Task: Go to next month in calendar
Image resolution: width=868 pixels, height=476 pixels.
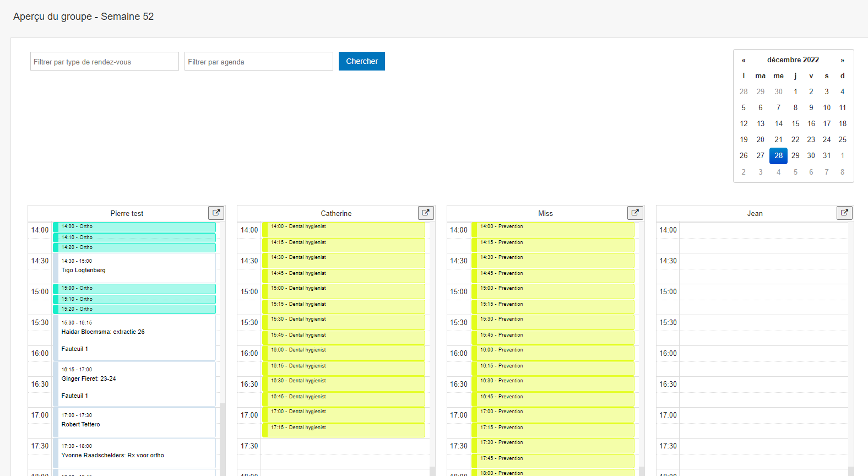Action: [x=842, y=60]
